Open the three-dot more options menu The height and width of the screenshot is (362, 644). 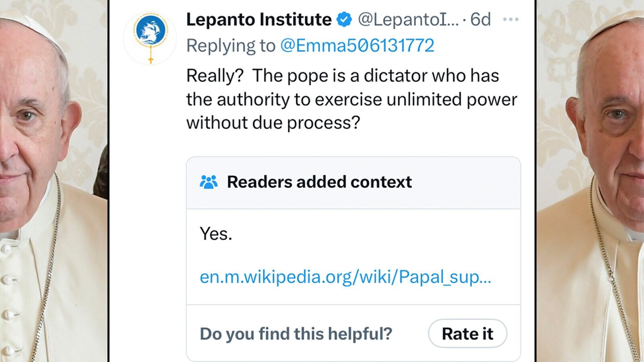pos(510,19)
